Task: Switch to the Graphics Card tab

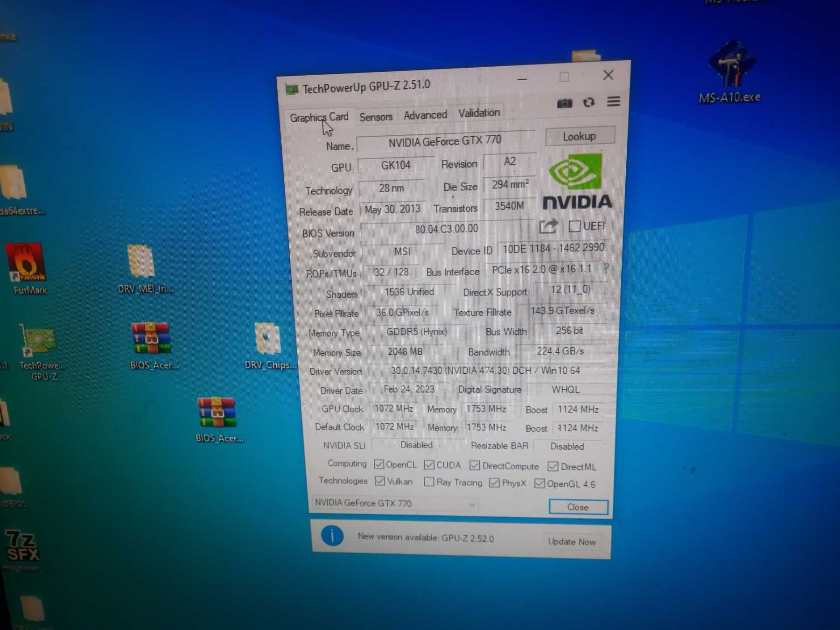Action: point(319,117)
